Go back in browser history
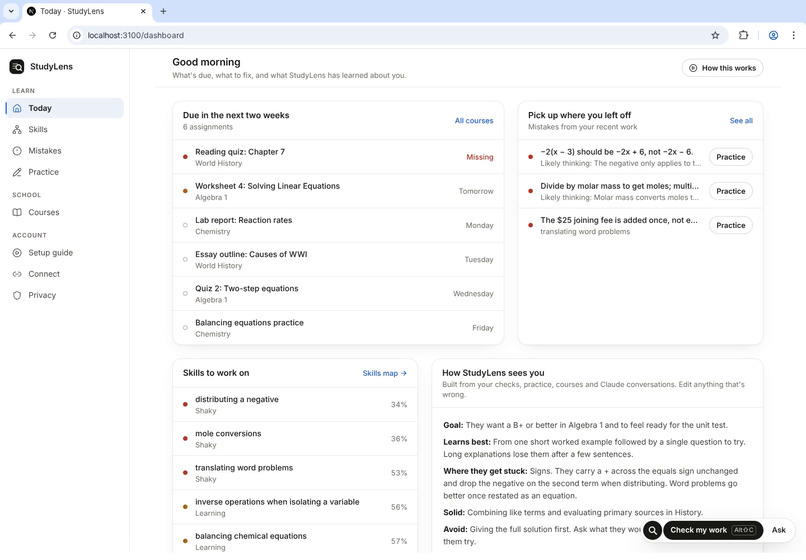The height and width of the screenshot is (560, 806). pyautogui.click(x=13, y=35)
